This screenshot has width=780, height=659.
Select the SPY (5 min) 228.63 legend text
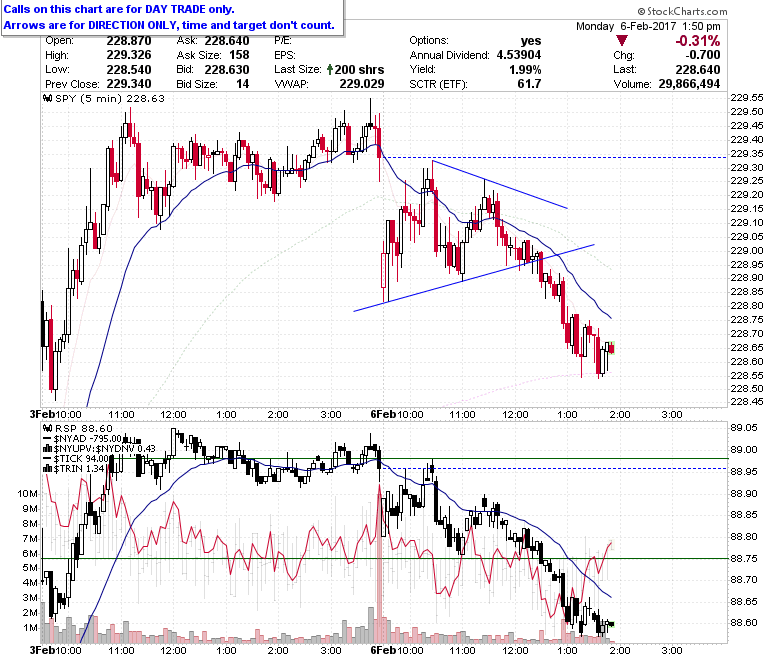click(110, 98)
